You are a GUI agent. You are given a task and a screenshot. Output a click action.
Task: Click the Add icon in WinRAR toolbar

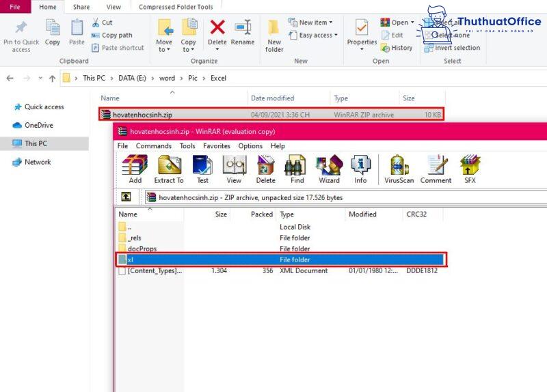pyautogui.click(x=135, y=169)
